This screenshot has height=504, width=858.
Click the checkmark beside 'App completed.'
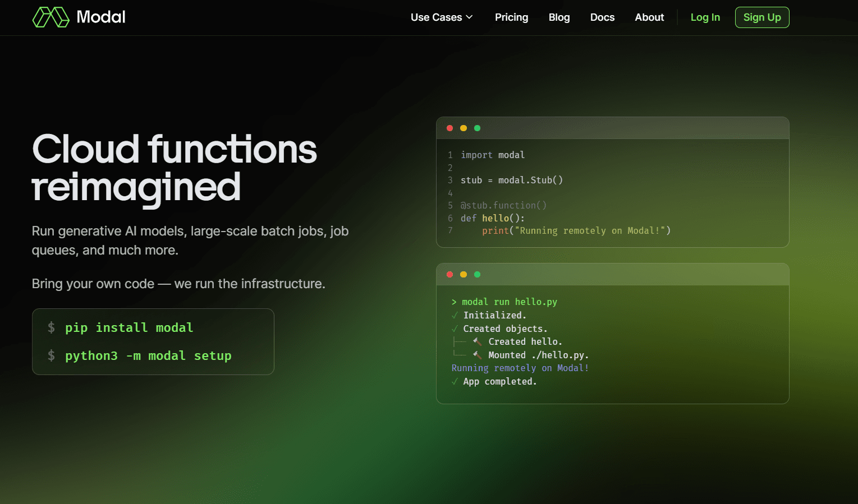(455, 381)
